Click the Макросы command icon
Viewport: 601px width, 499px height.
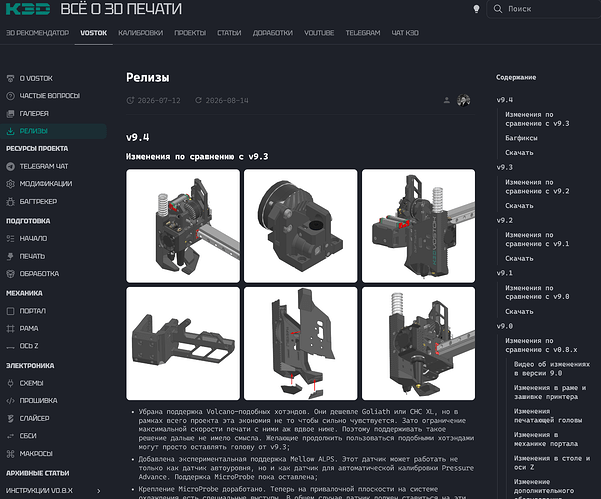10,453
